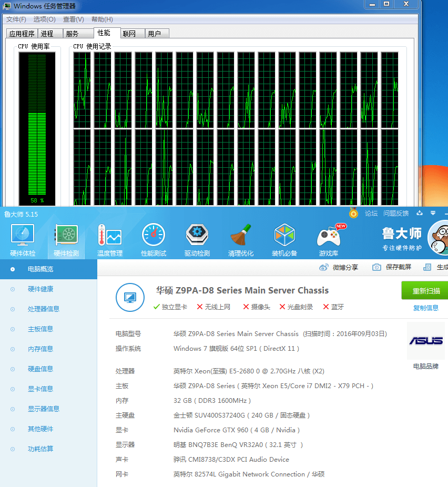Open 游戏库 game library controller
The image size is (448, 487).
329,240
